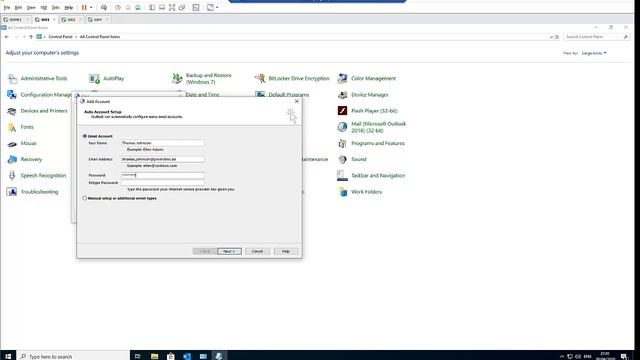Open the File menu
640x360 pixels.
7,8
